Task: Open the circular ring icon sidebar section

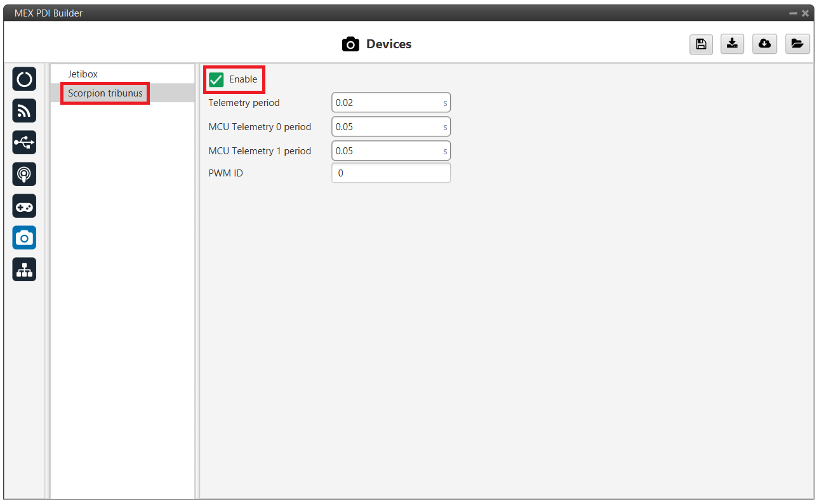Action: tap(24, 79)
